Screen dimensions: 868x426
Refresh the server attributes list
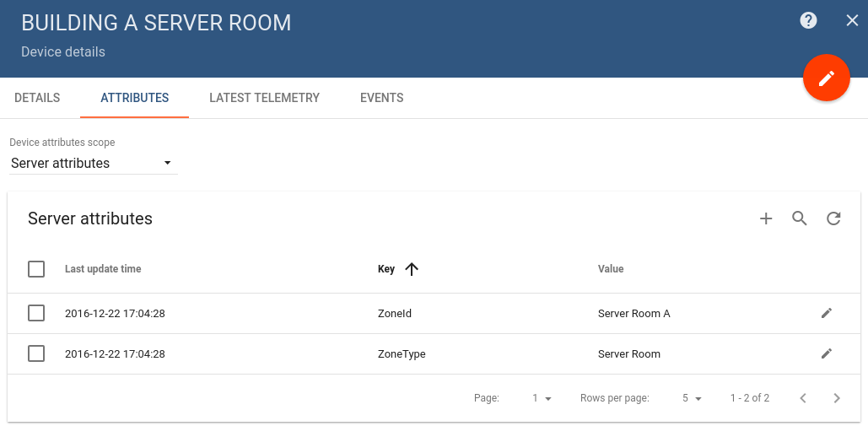pos(833,219)
